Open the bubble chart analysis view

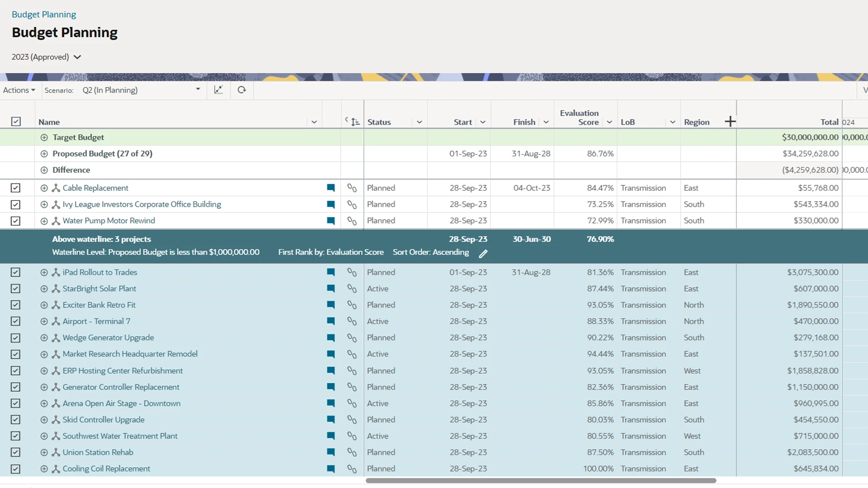[x=219, y=90]
